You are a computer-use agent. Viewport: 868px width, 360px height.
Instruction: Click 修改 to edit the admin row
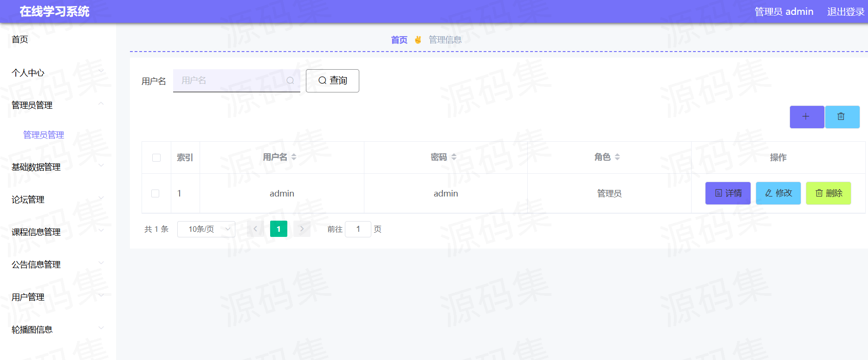pos(778,193)
